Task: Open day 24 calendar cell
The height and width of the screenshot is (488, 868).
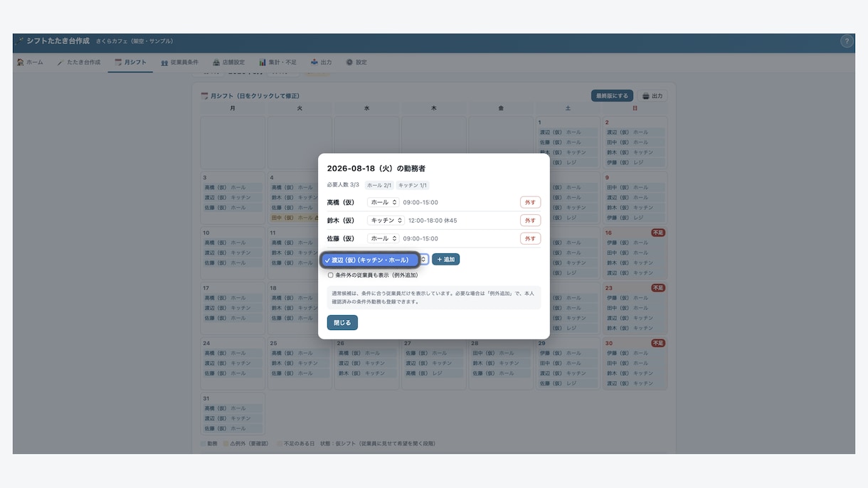Action: [x=233, y=362]
